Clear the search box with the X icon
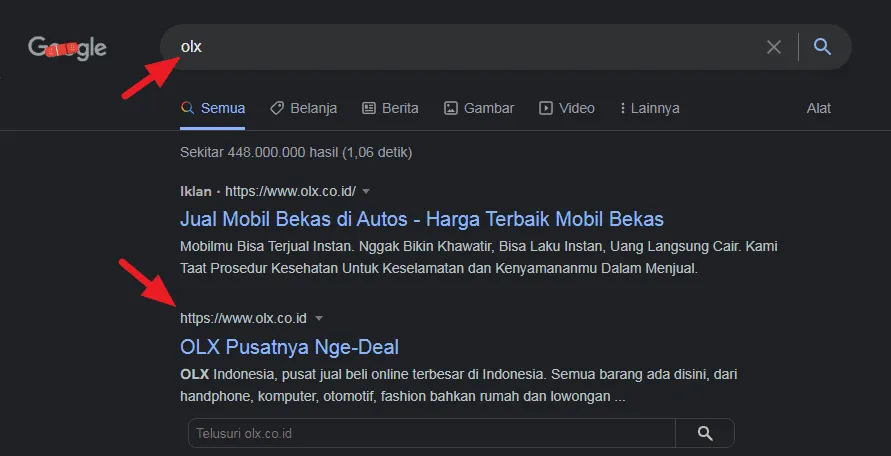 [773, 47]
